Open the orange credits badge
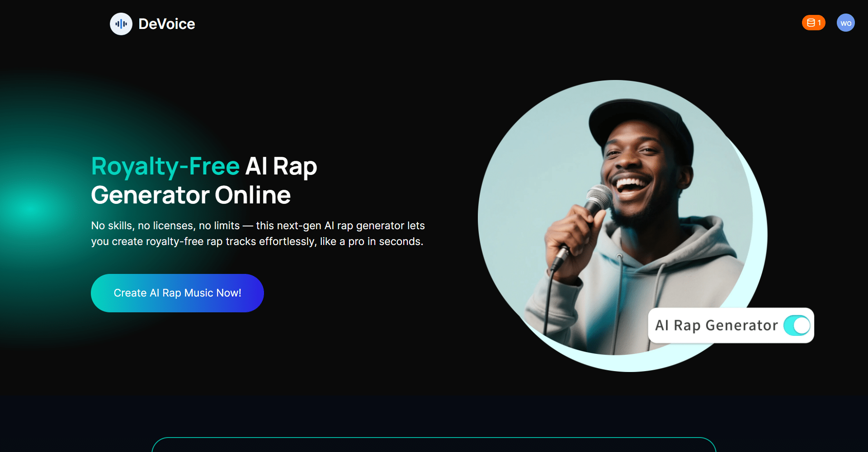The image size is (868, 452). tap(813, 23)
